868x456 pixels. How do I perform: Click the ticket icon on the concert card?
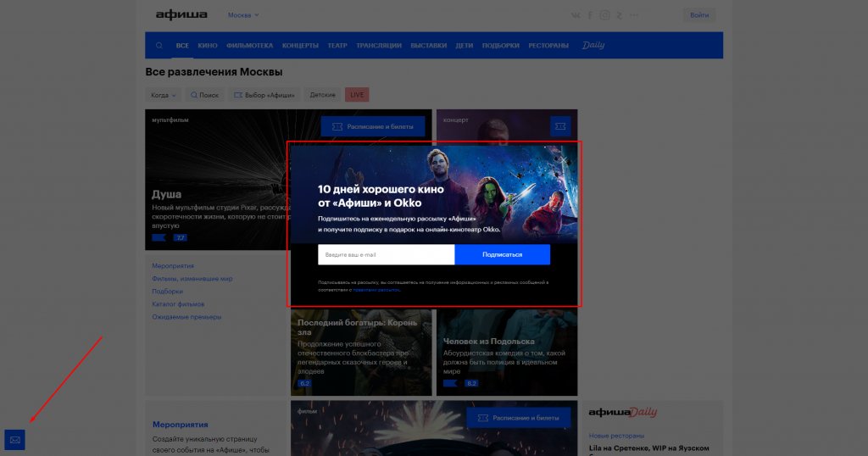point(559,126)
